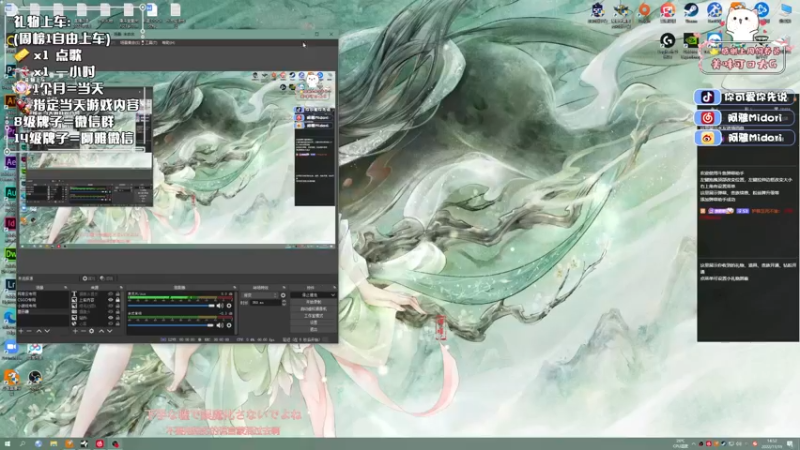Click second mixer track volume slider
This screenshot has width=800, height=450.
click(x=171, y=325)
